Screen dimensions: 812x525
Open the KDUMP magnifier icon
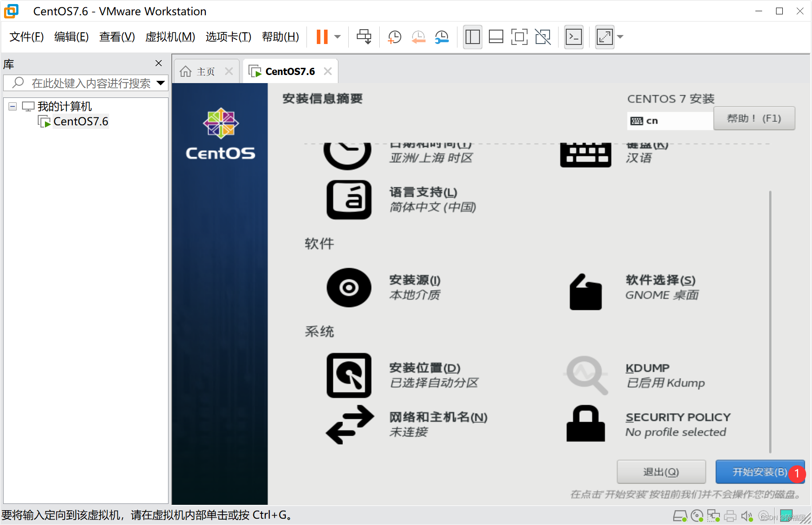pos(586,375)
